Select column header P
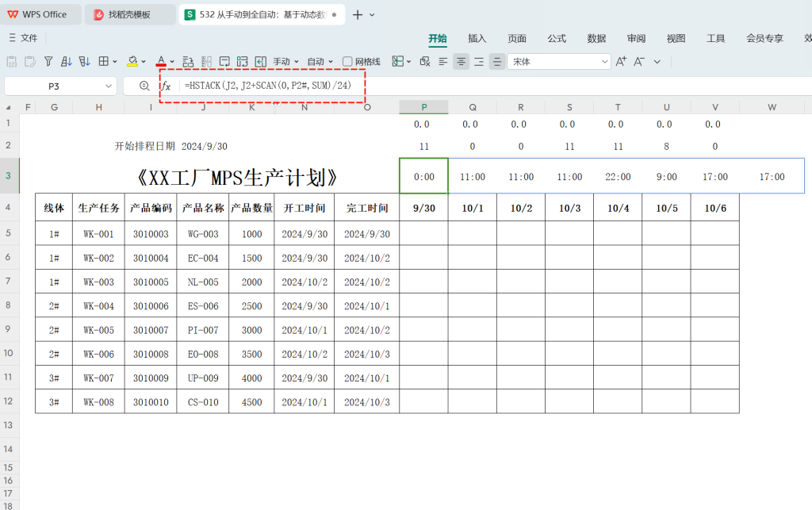The image size is (812, 510). (x=423, y=107)
